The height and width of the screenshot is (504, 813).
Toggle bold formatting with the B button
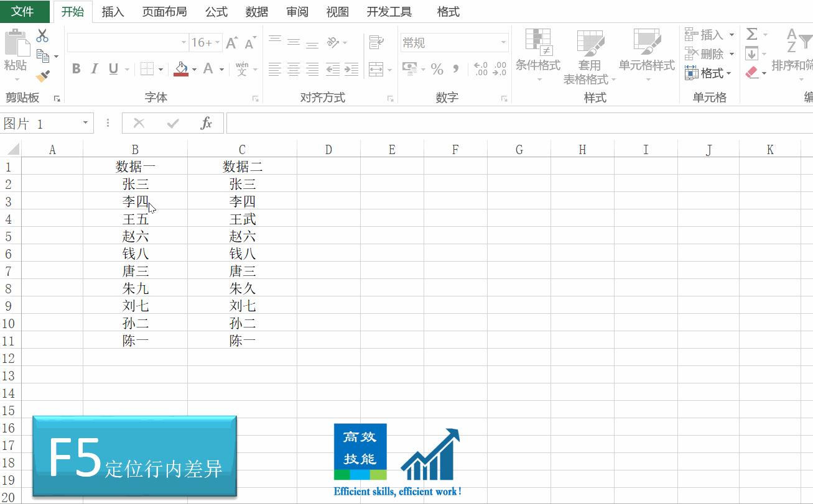[76, 69]
